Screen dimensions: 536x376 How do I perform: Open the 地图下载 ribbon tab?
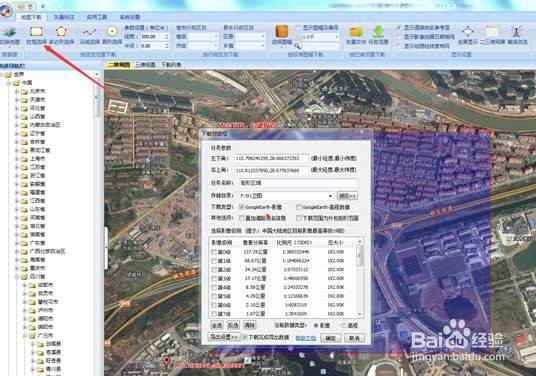pos(31,17)
